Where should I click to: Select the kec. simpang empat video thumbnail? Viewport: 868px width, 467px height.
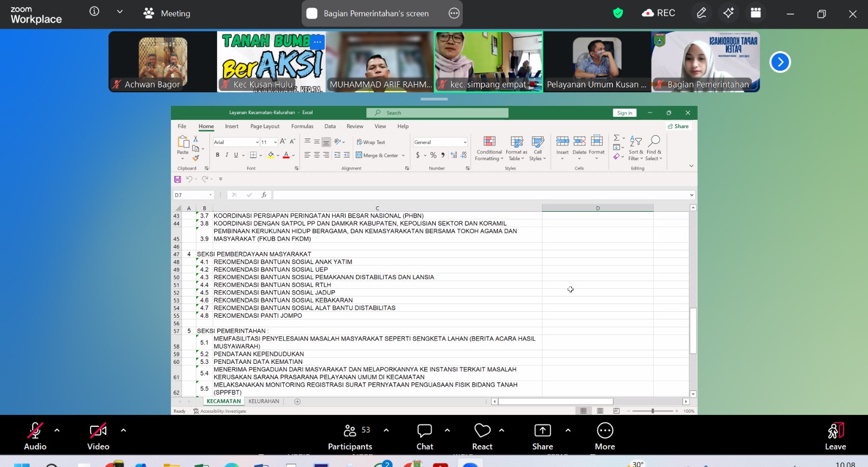click(x=488, y=61)
